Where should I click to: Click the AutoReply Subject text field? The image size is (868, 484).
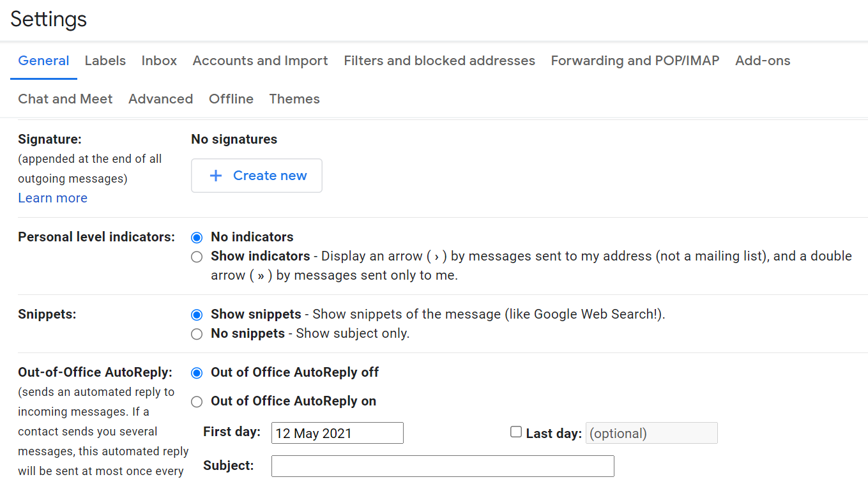point(443,466)
